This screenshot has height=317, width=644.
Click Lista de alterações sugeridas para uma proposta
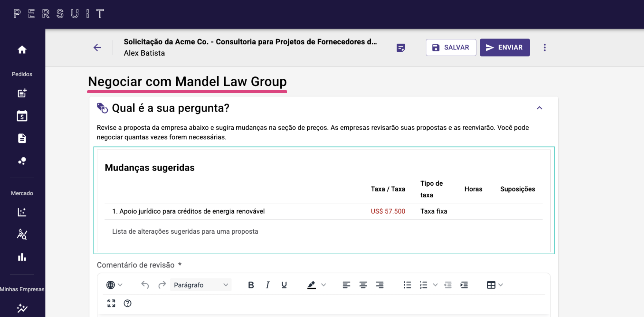(x=185, y=232)
